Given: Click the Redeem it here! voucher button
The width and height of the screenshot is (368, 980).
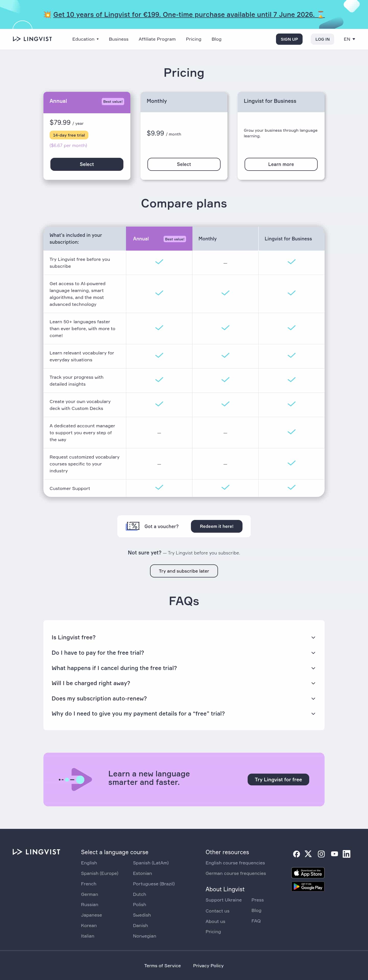Looking at the screenshot, I should (216, 527).
